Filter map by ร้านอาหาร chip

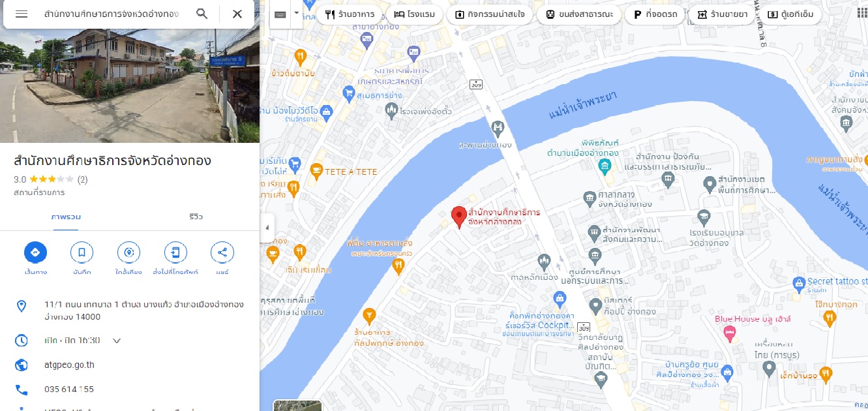(350, 14)
